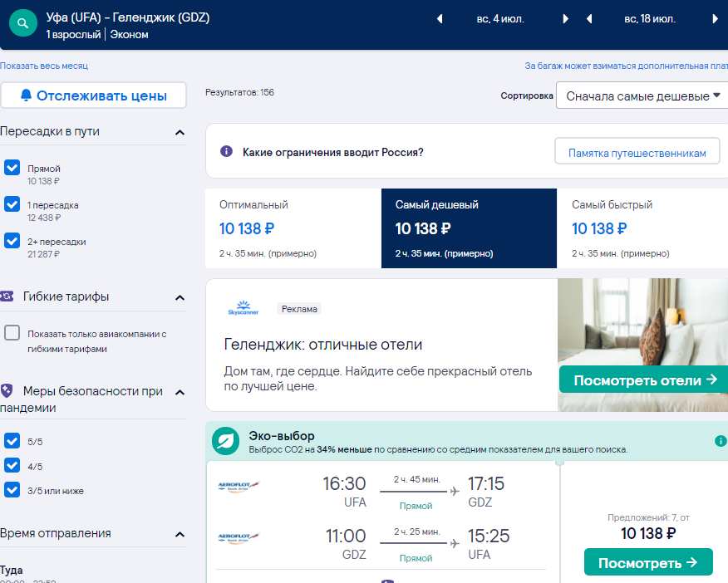Screen dimensions: 728x583
Task: Click the 1 взрослый | Эконом passenger text
Action: point(97,35)
